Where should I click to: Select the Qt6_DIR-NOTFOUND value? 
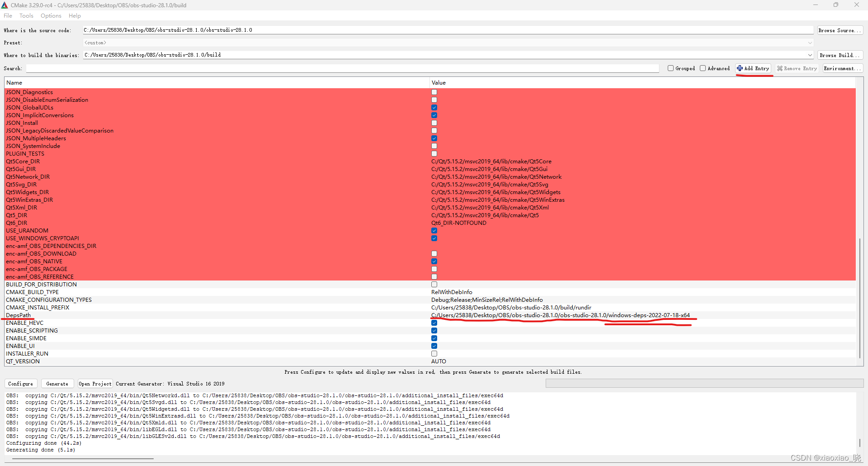click(459, 223)
